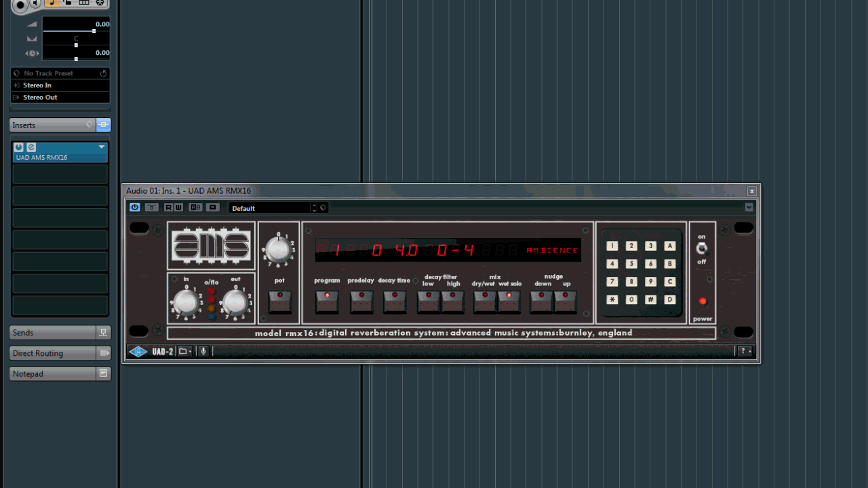Click the out level knob
This screenshot has width=868, height=488.
[x=235, y=302]
